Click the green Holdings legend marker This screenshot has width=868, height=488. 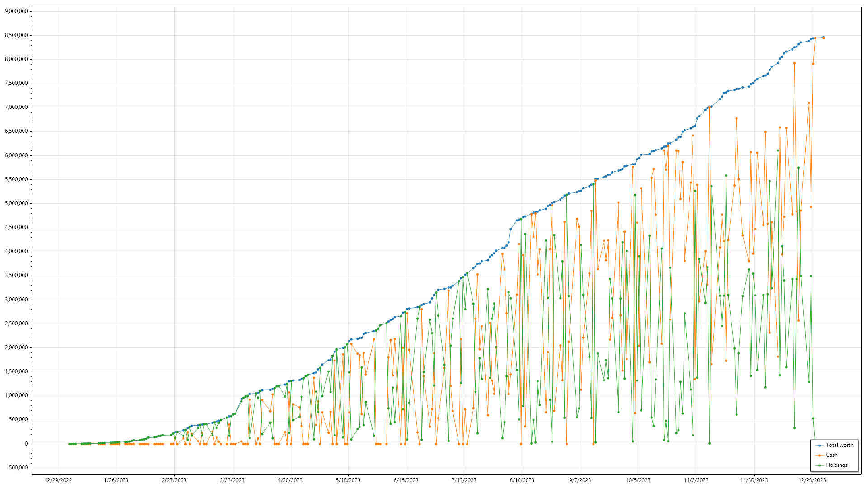pyautogui.click(x=819, y=465)
